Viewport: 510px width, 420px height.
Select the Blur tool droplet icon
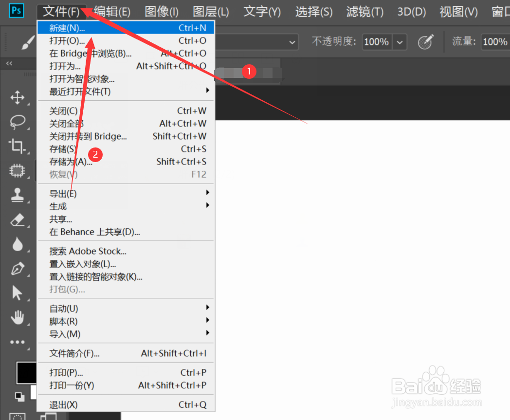(18, 244)
